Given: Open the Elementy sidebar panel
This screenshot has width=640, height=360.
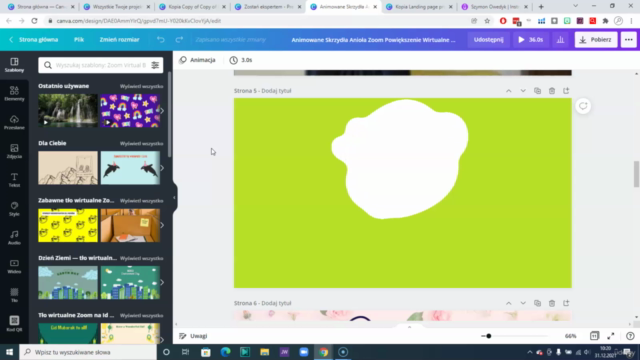Looking at the screenshot, I should [x=14, y=93].
